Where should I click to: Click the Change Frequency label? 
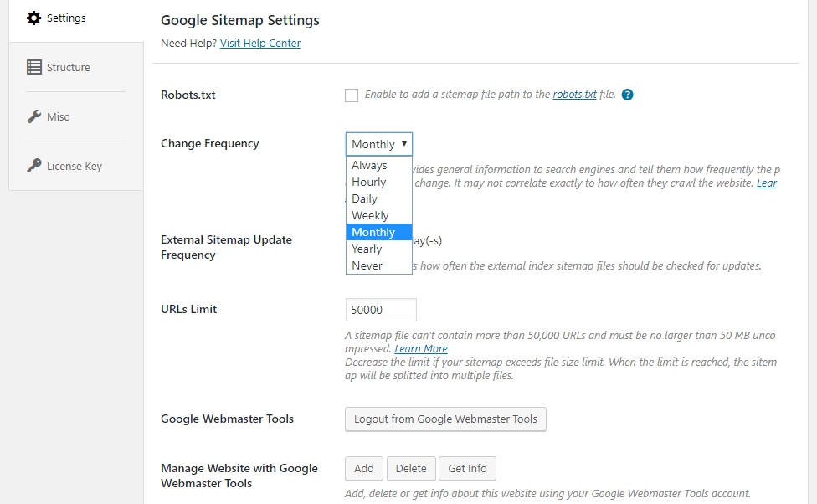[210, 143]
